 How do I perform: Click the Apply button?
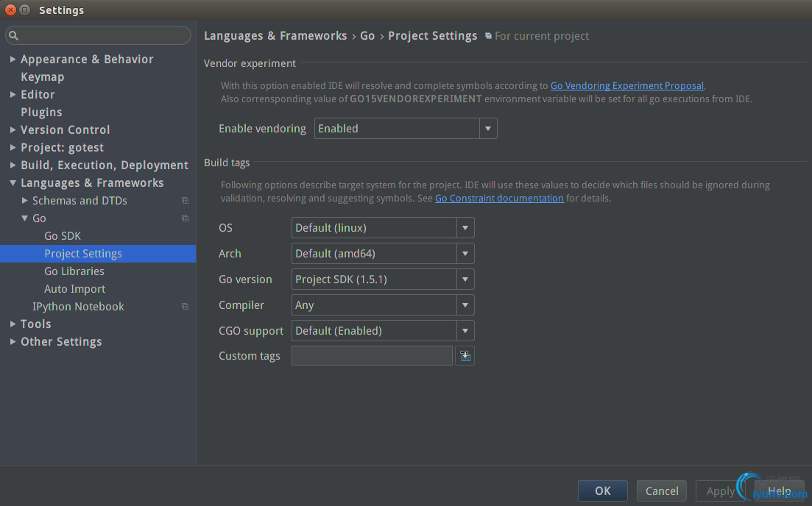[720, 491]
